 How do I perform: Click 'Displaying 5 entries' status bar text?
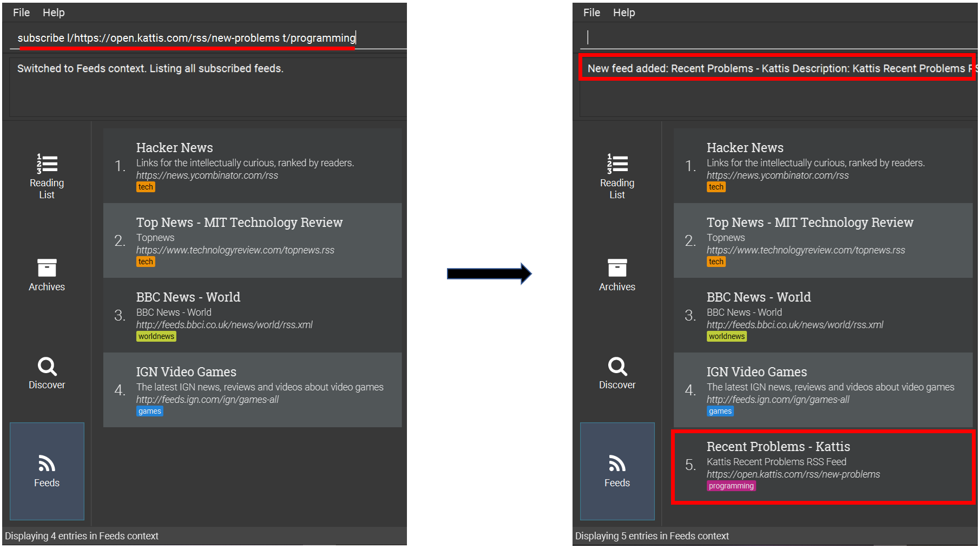click(652, 536)
